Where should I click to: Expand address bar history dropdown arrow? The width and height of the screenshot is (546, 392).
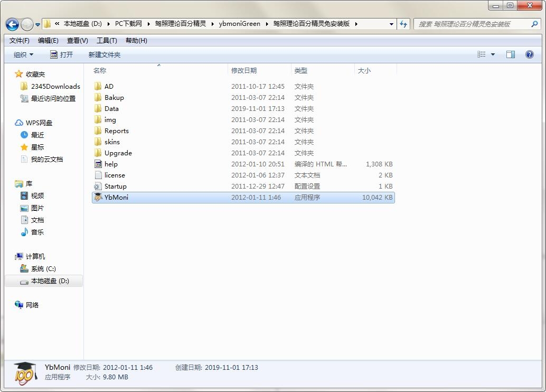pos(391,24)
